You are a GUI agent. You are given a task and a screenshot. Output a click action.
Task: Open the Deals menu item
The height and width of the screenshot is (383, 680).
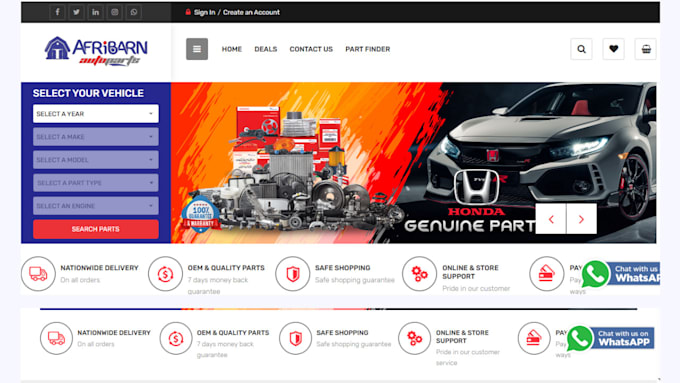(265, 49)
